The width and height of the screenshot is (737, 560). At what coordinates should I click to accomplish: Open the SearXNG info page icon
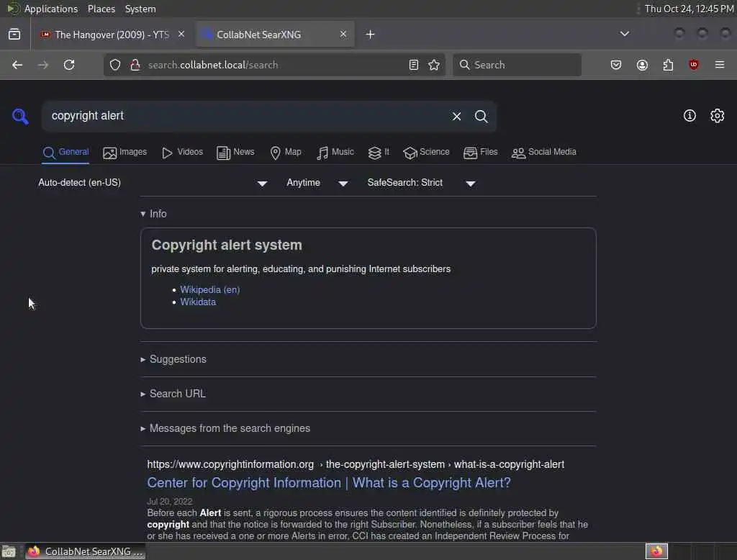(689, 116)
